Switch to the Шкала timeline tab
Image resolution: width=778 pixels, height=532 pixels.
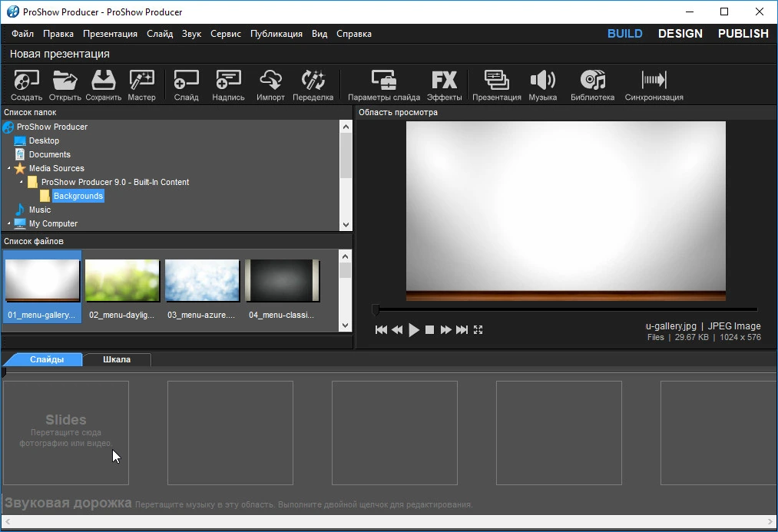tap(117, 359)
